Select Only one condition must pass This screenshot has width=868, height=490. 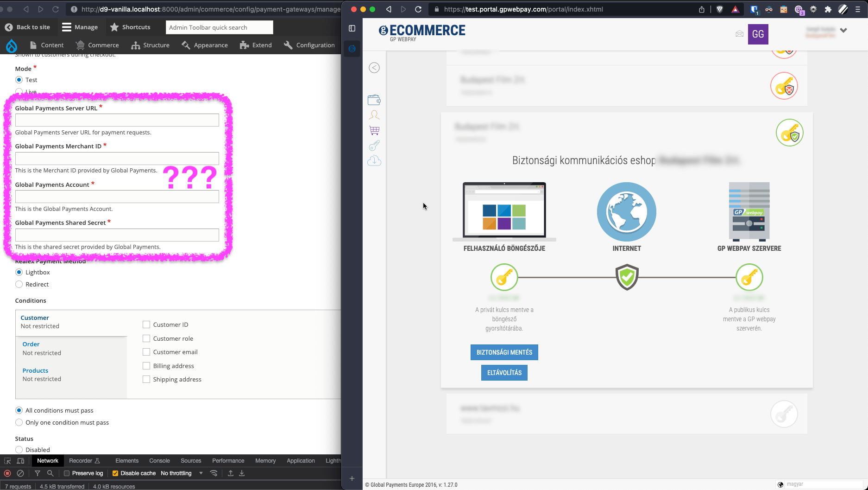[x=19, y=422]
